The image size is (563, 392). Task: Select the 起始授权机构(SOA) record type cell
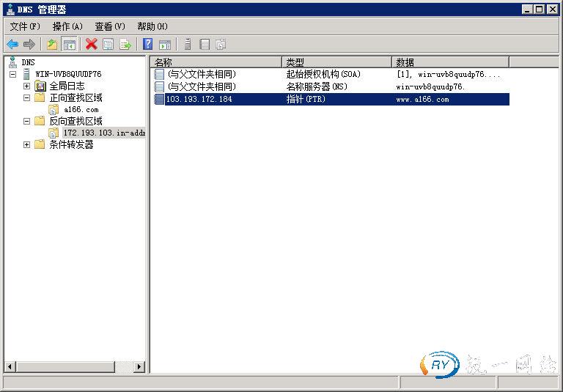[323, 74]
